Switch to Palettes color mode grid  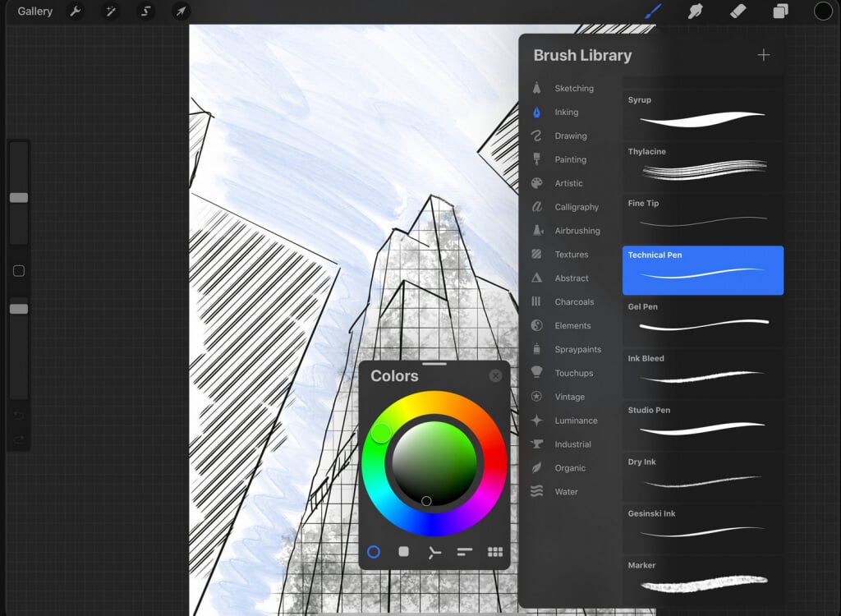pyautogui.click(x=495, y=552)
